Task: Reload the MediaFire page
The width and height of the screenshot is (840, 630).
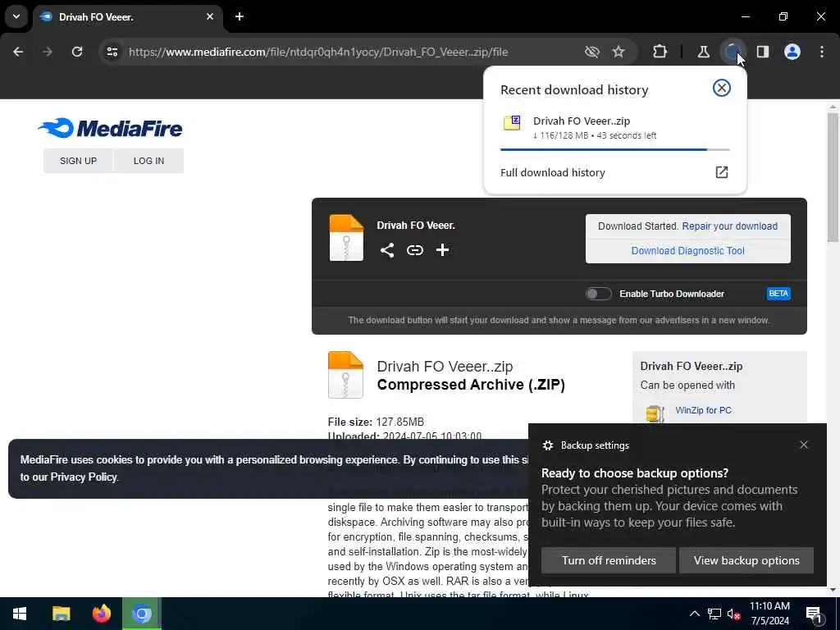Action: (77, 52)
